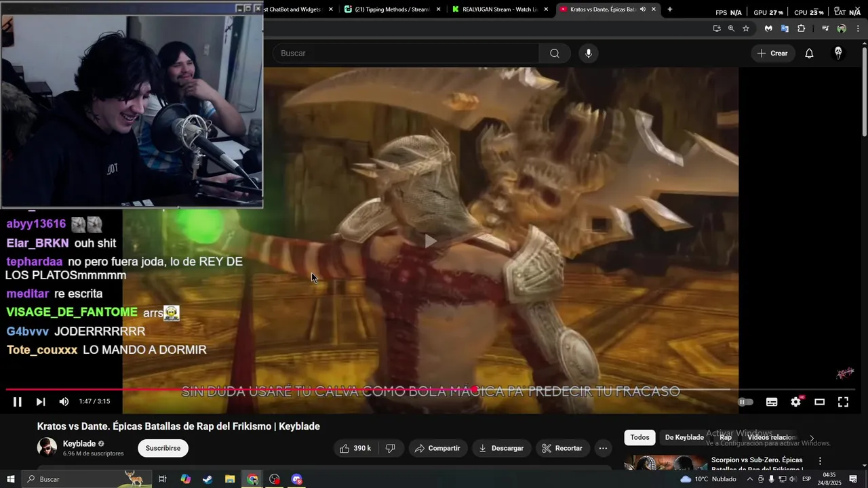Open the Chrome three-dot menu
The height and width of the screenshot is (488, 868).
[858, 28]
